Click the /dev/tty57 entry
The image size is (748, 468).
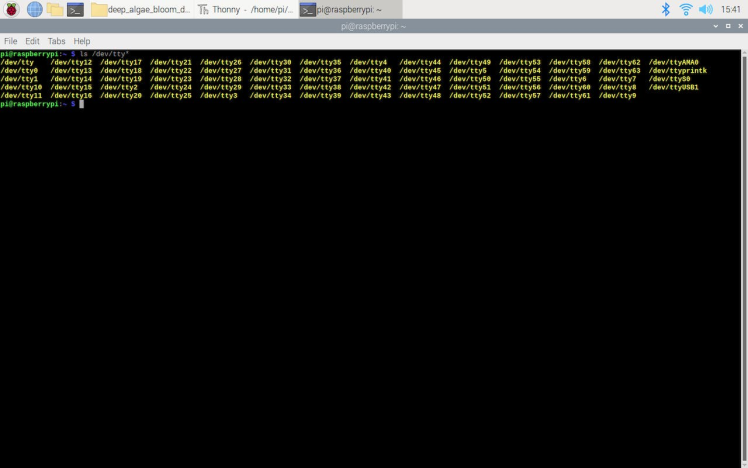tap(519, 96)
